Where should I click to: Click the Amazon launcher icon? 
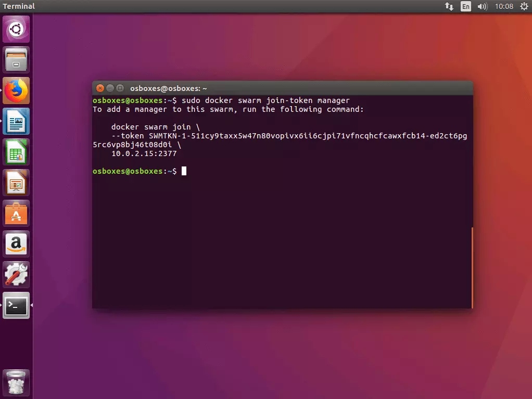[x=17, y=244]
